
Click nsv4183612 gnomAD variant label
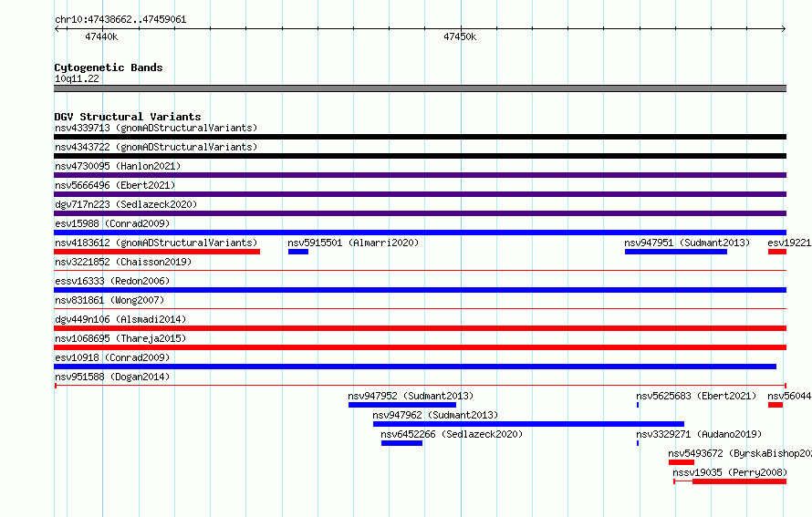(156, 243)
